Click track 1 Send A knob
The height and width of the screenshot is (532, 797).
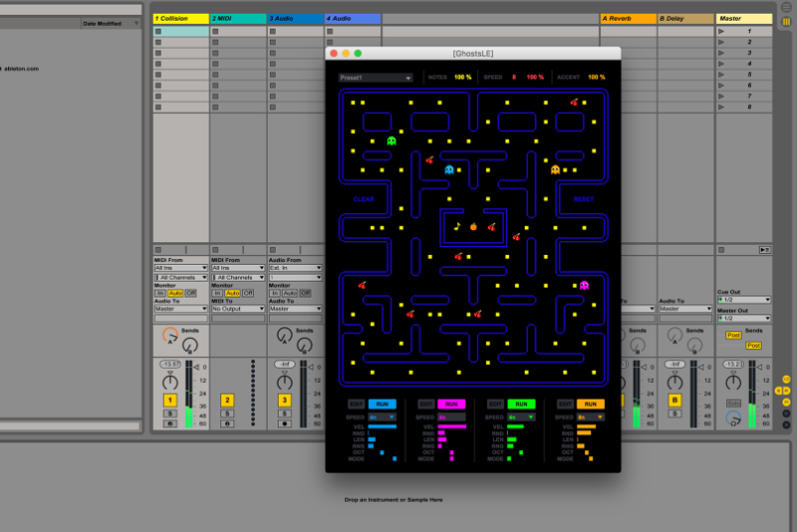(169, 335)
